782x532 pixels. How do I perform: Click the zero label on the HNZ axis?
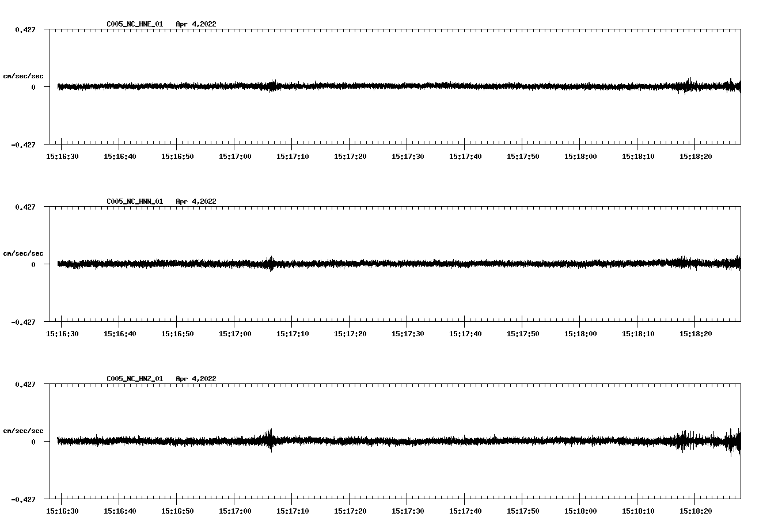pos(33,442)
